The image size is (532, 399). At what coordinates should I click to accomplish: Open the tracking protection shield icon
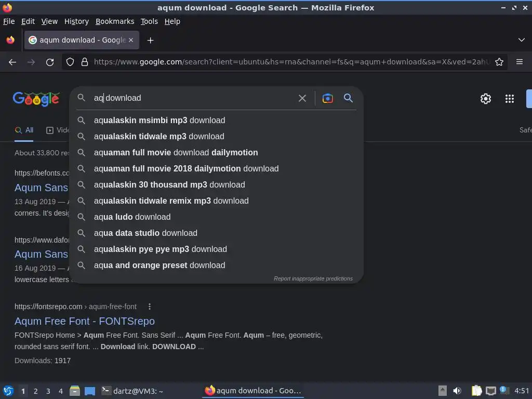(70, 62)
